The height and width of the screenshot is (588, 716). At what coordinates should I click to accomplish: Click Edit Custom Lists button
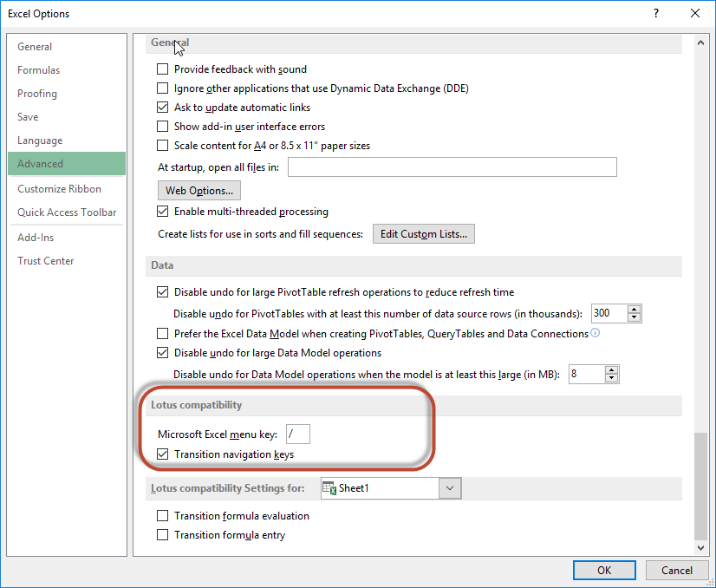tap(424, 234)
